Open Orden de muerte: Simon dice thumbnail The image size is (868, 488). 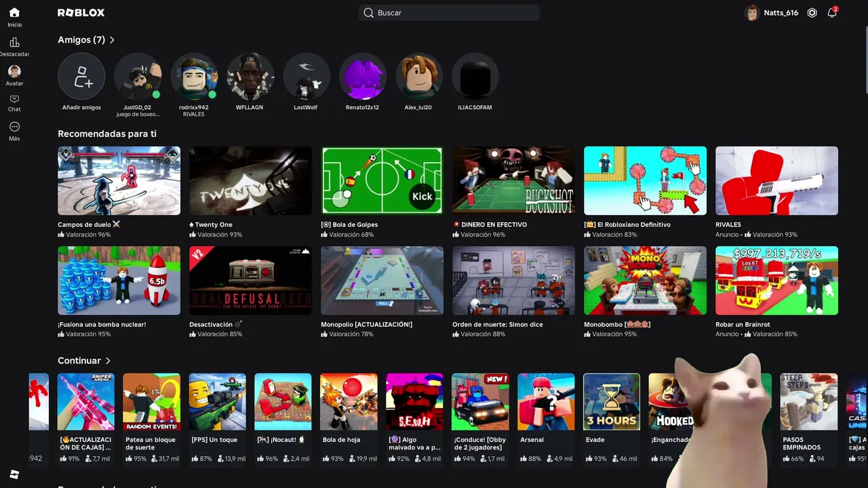[514, 281]
